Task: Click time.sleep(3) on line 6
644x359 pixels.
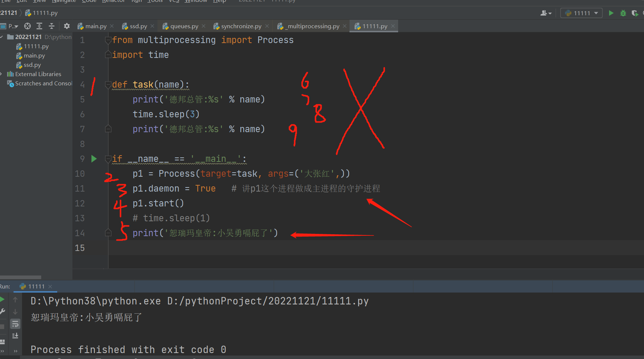Action: point(166,114)
